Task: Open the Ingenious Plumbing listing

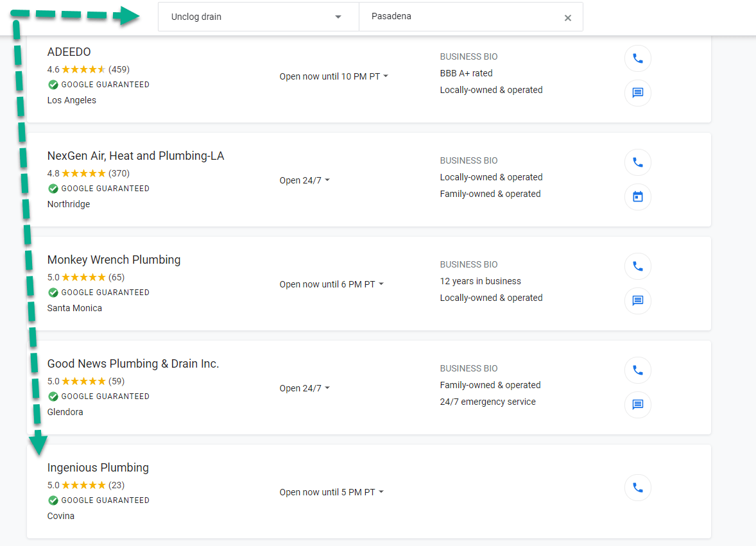Action: point(98,468)
